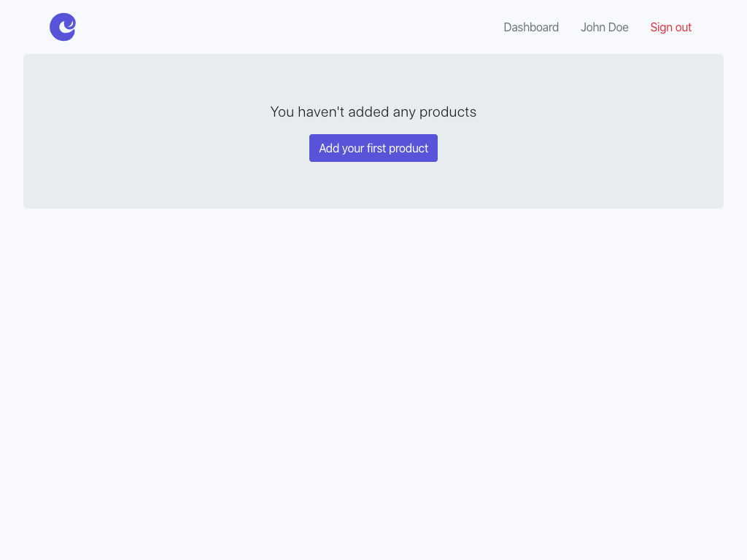Start adding a product from the empty state

373,148
